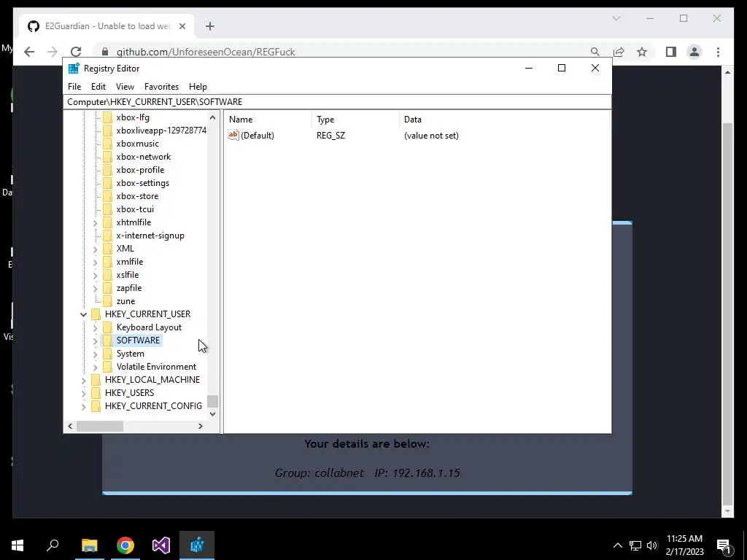Expand the Keyboard Layout key
Screen dimensions: 747x560
coord(95,327)
